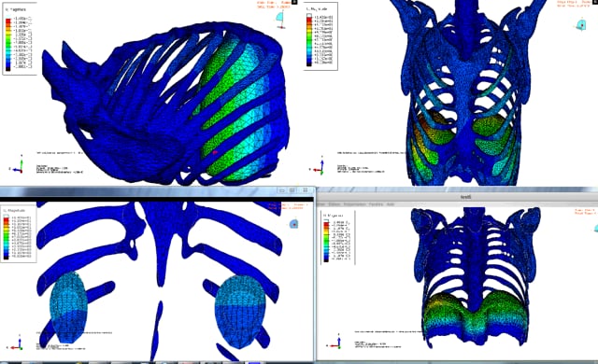Click the 3D compass in bottom-left viewport
Screen dimensions: 598x364
tap(293, 224)
